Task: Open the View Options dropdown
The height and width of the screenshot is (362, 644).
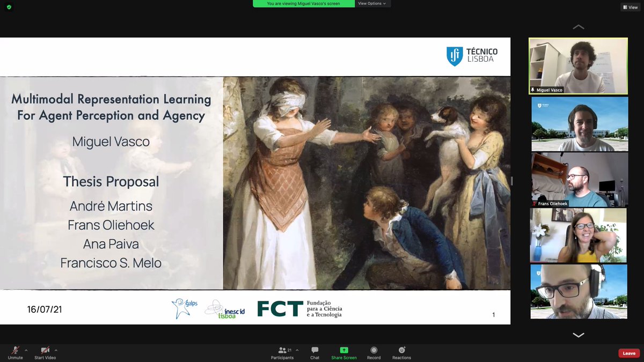Action: click(372, 3)
